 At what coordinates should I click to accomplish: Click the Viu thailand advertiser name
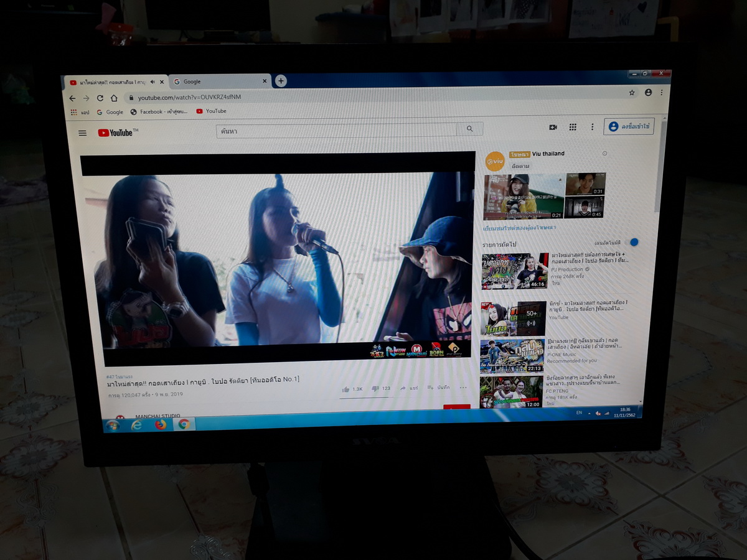click(548, 154)
